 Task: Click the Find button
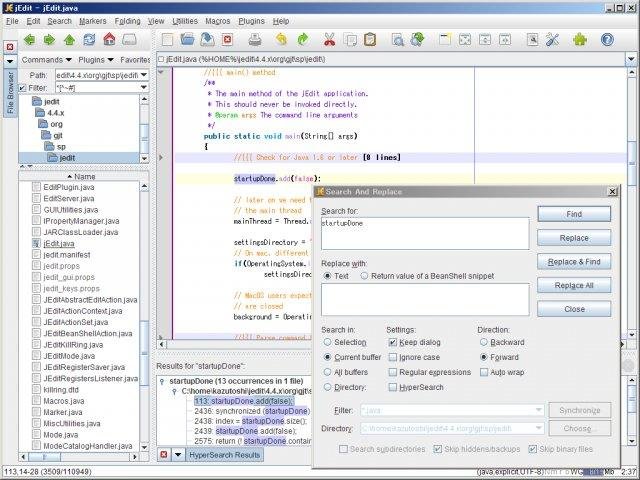pyautogui.click(x=574, y=214)
